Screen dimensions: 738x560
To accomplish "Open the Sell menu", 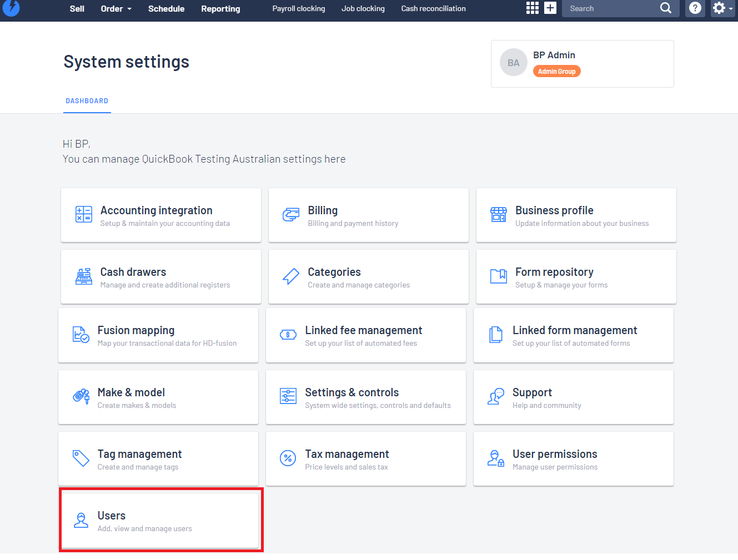I will (77, 8).
